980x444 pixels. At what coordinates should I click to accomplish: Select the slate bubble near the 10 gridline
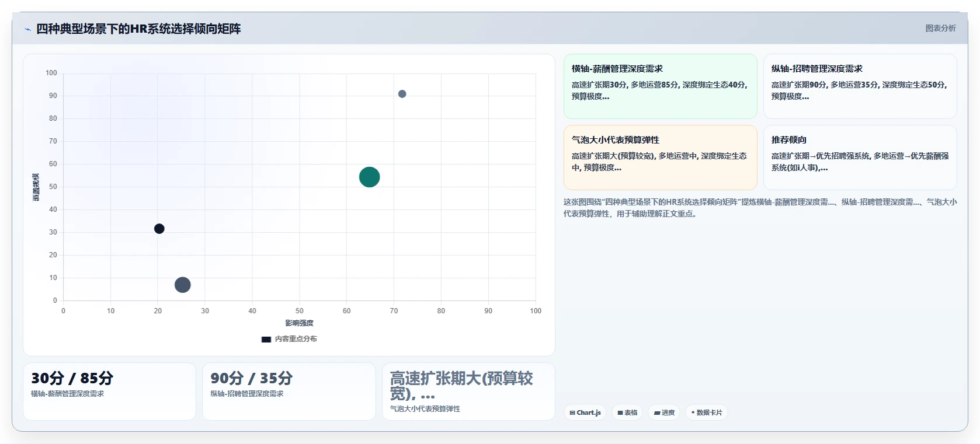[182, 285]
